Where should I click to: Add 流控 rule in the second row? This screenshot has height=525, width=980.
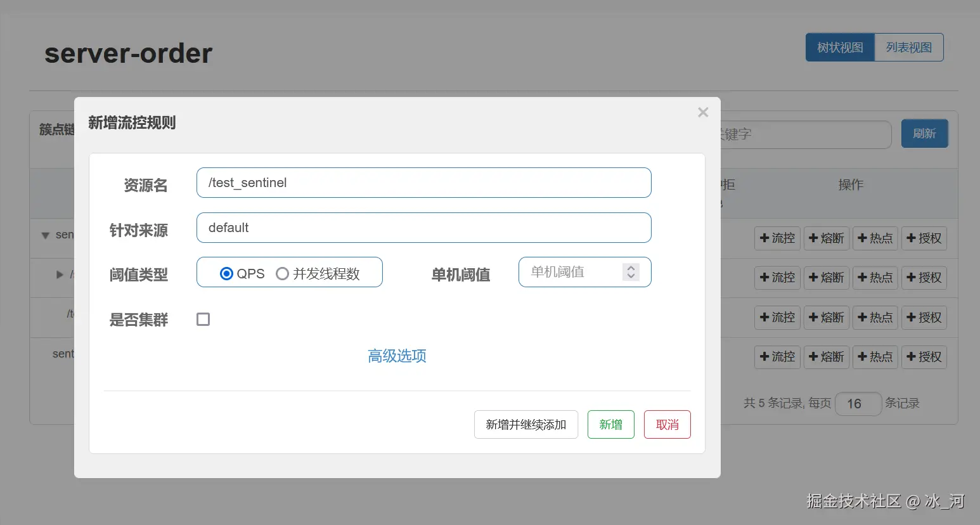(778, 278)
